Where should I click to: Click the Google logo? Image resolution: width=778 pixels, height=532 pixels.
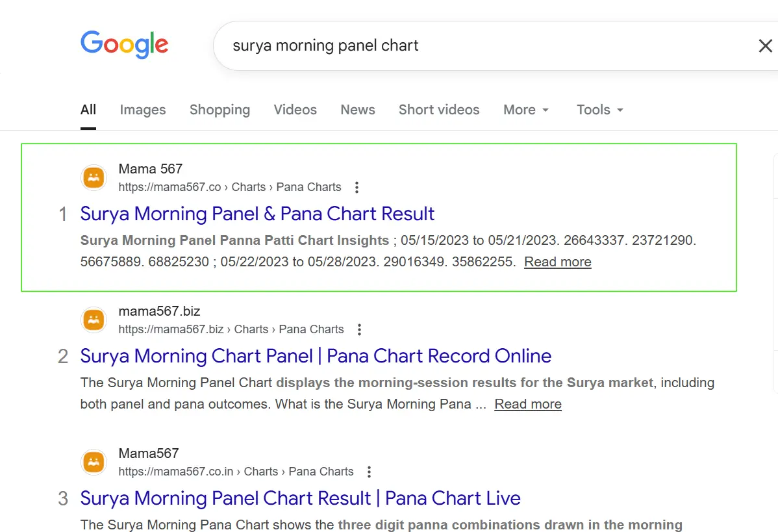click(x=124, y=45)
